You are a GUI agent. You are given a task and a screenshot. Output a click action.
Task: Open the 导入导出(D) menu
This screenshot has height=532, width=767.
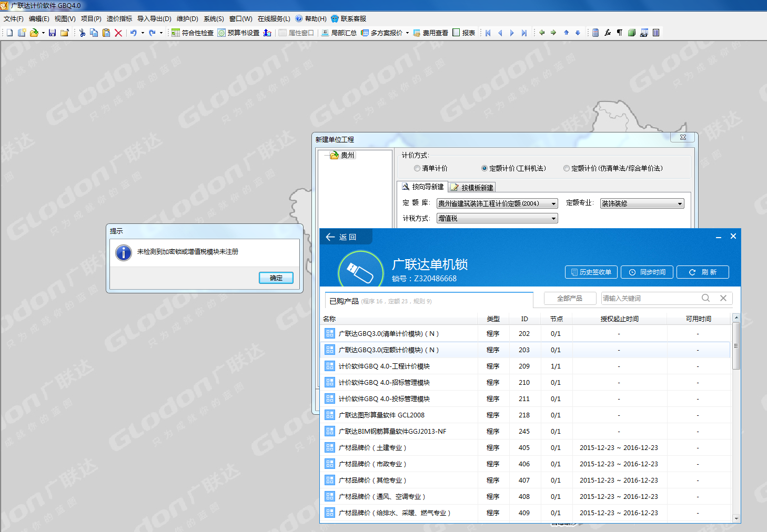pos(154,18)
